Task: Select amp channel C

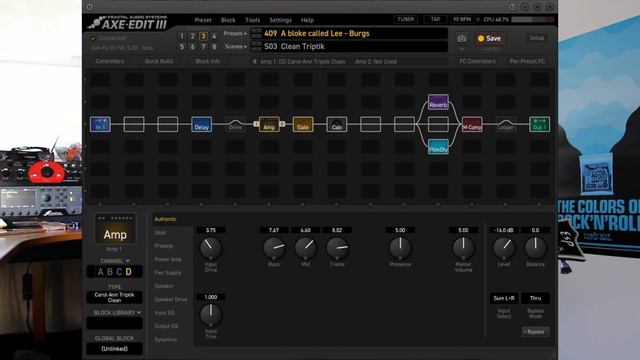Action: click(x=119, y=272)
